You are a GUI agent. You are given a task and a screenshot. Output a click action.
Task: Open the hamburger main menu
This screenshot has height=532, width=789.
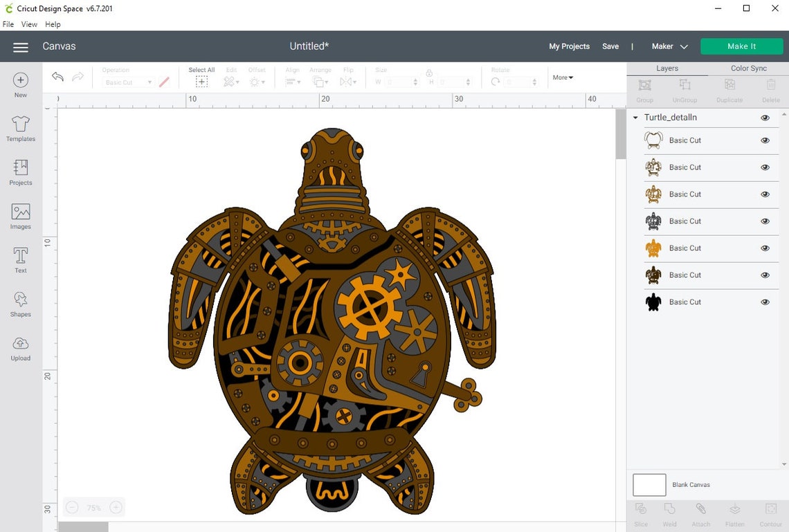[21, 47]
